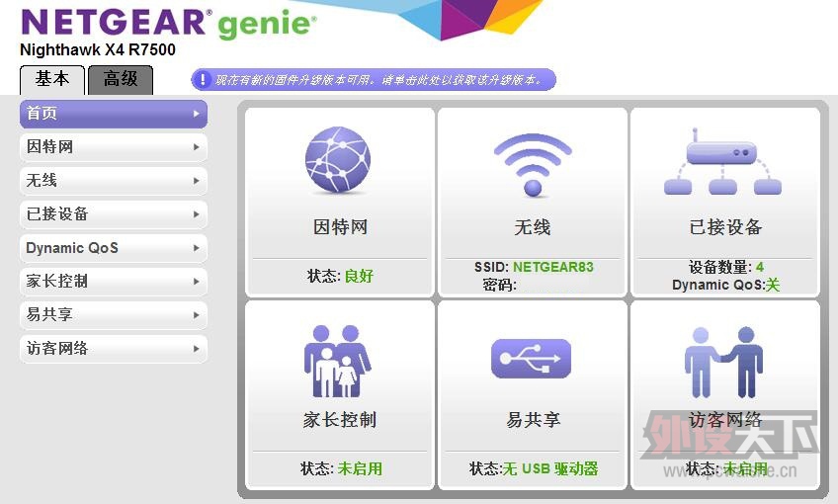Screen dimensions: 838x504
Task: Click 状态: 未启用 under 家长控制
Action: pos(342,468)
